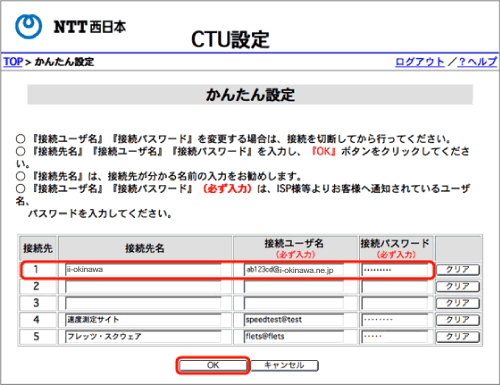Clear row 1 with its クリア button
The height and width of the screenshot is (385, 500).
pos(458,270)
